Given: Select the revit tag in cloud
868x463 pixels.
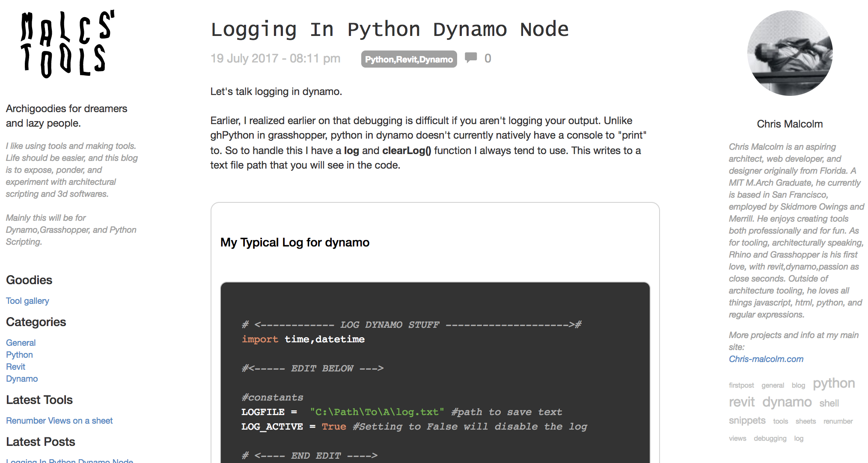Looking at the screenshot, I should [742, 402].
